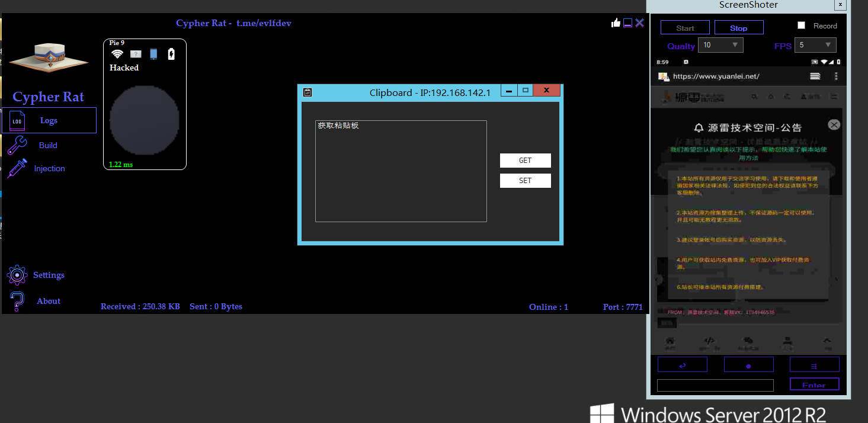This screenshot has width=868, height=423.
Task: Click the user icon in site bottom navigation
Action: [788, 341]
